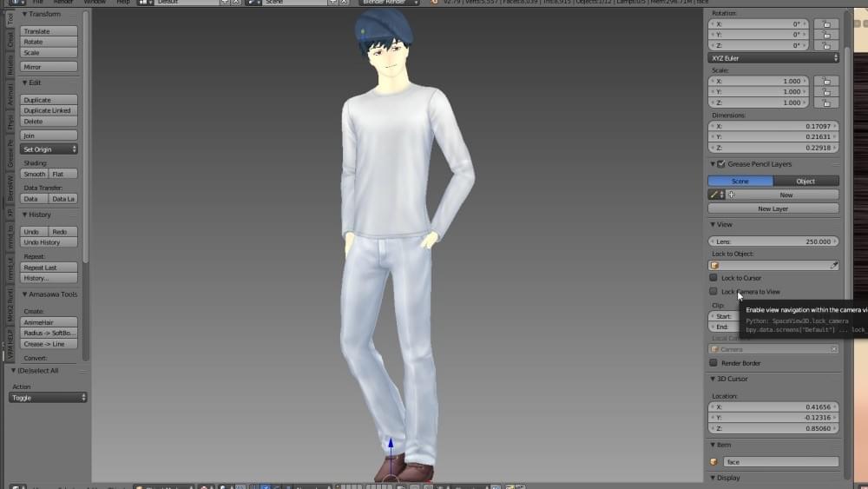Click the Crease -> Line button

tap(49, 344)
